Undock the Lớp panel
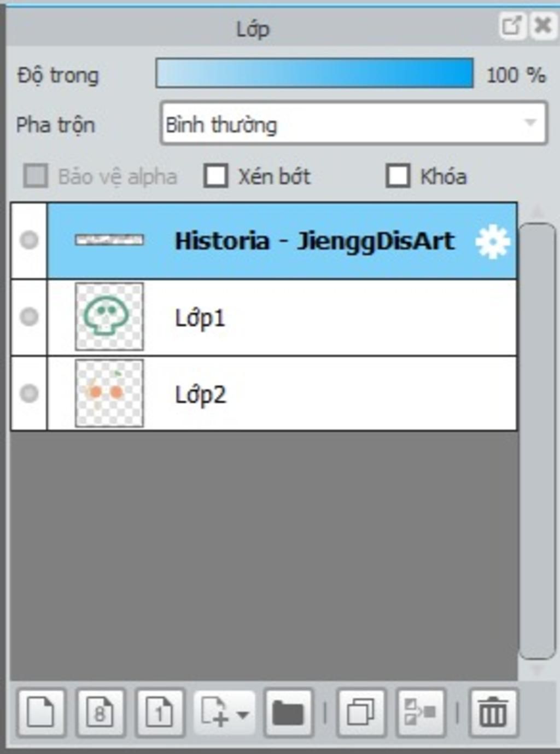Viewport: 560px width, 754px height. coord(512,25)
